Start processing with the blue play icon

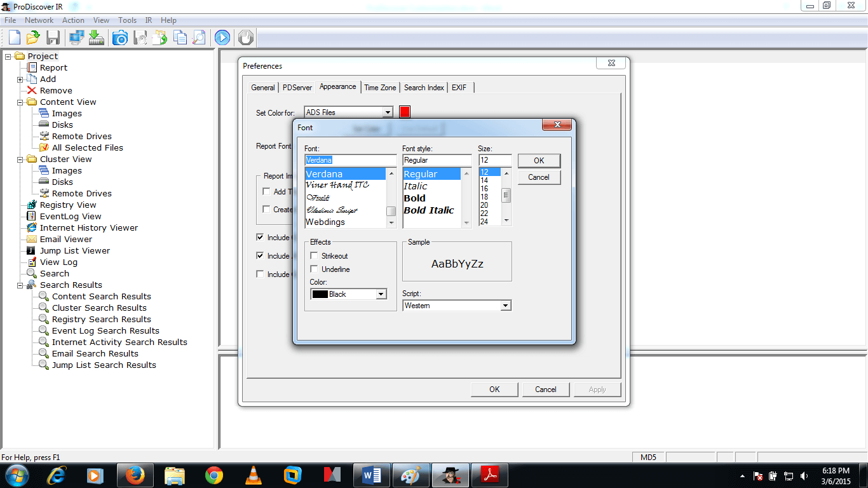pos(222,37)
